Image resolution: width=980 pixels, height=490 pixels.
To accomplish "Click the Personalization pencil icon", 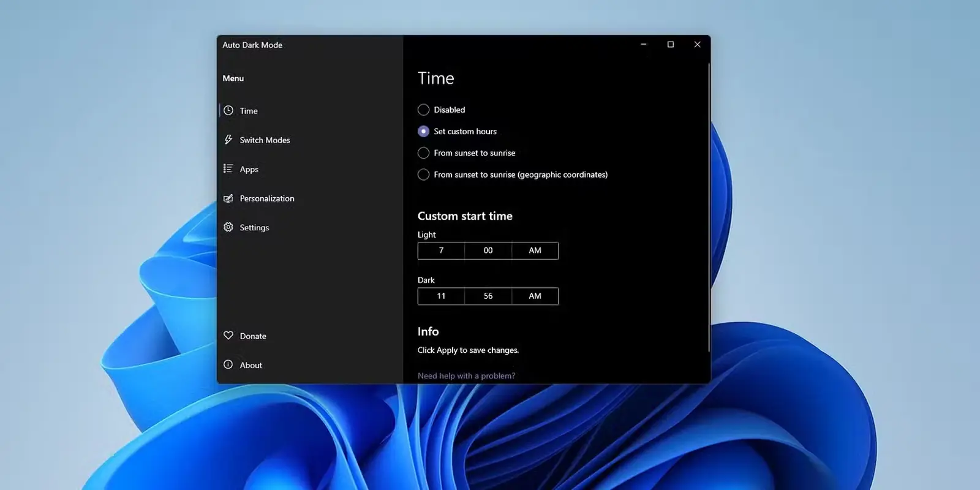I will (228, 198).
